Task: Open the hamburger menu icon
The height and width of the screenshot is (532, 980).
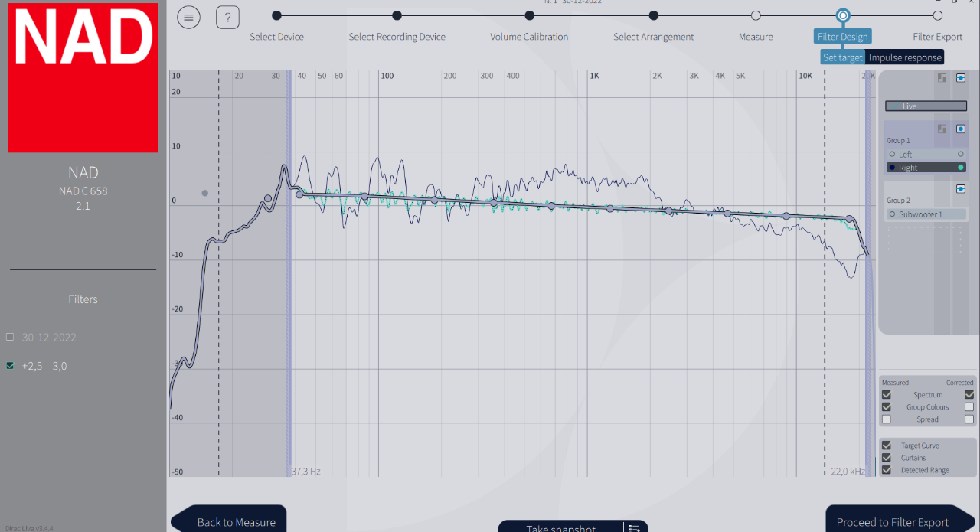Action: point(188,17)
